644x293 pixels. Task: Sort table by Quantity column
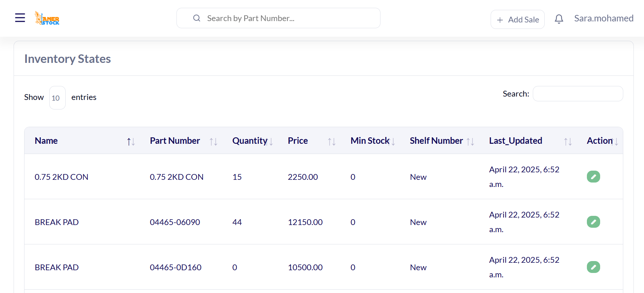point(250,141)
